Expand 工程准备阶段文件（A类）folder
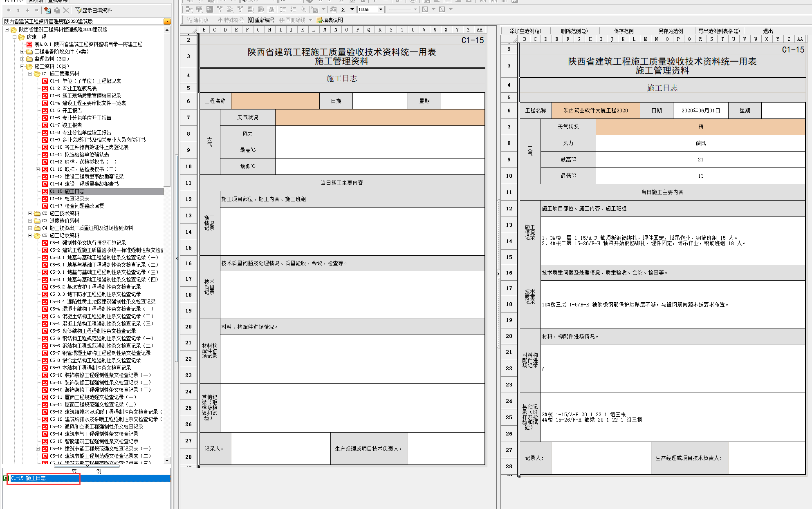The image size is (812, 509). (x=22, y=51)
